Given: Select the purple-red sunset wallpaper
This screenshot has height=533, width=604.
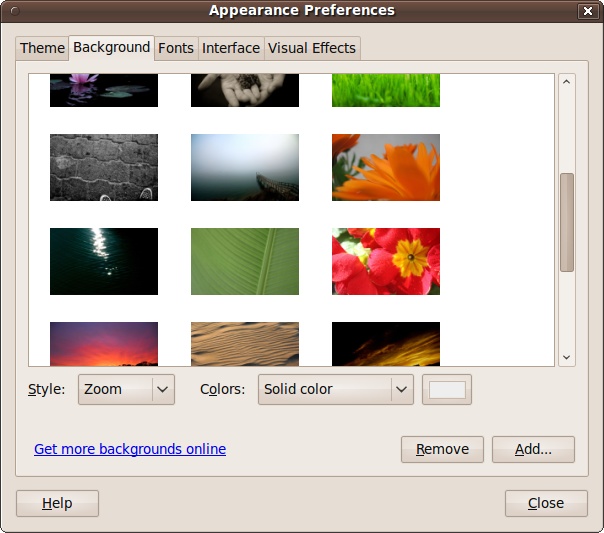Looking at the screenshot, I should click(x=104, y=344).
